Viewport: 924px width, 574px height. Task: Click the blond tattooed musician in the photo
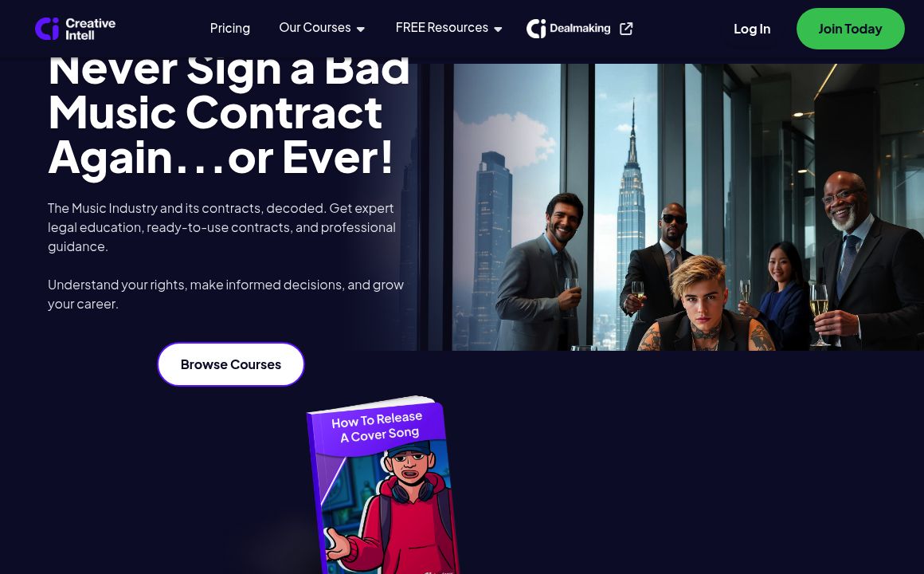(704, 304)
